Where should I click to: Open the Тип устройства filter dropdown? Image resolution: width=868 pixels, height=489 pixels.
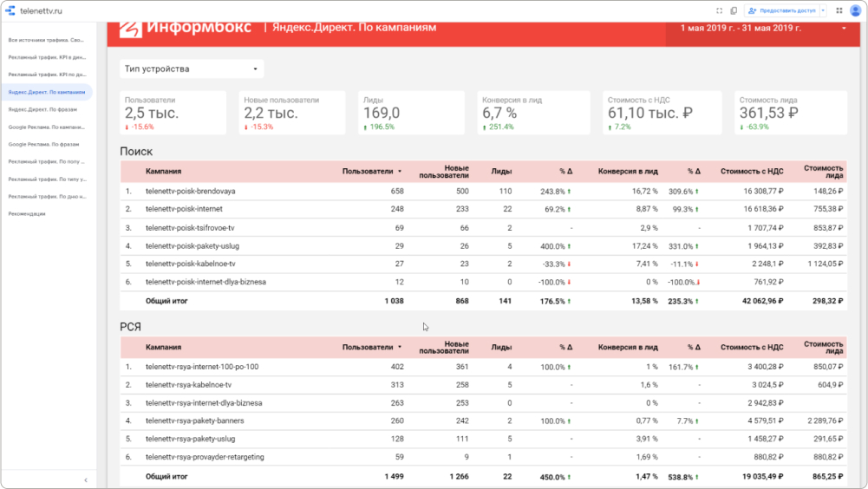tap(192, 68)
